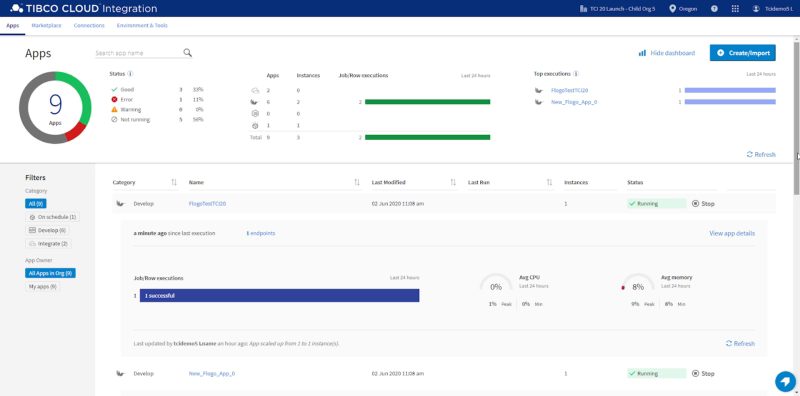Click the 1 successful executions bar

[280, 295]
